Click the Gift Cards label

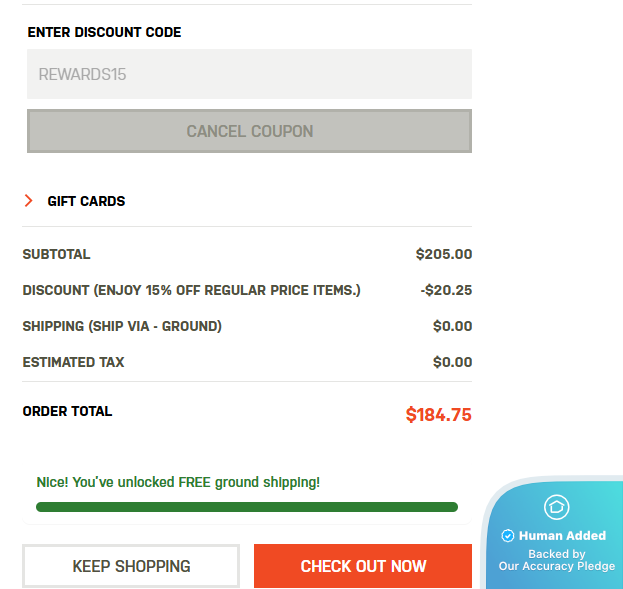86,201
